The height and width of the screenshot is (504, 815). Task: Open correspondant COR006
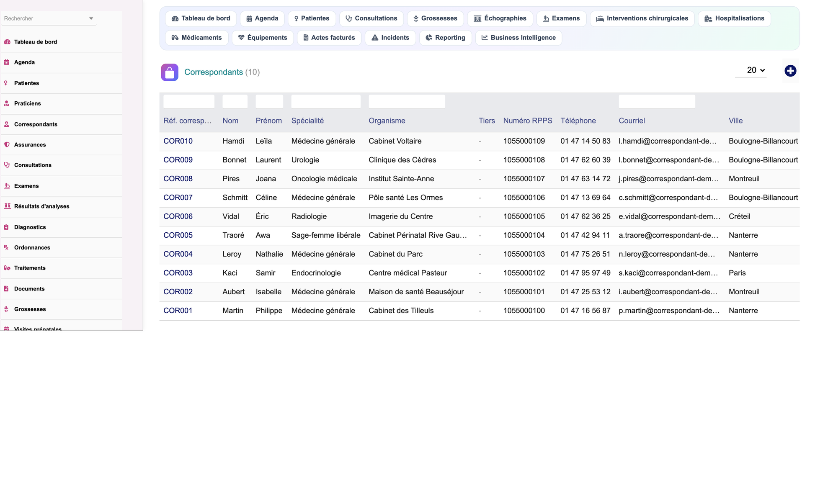[178, 216]
